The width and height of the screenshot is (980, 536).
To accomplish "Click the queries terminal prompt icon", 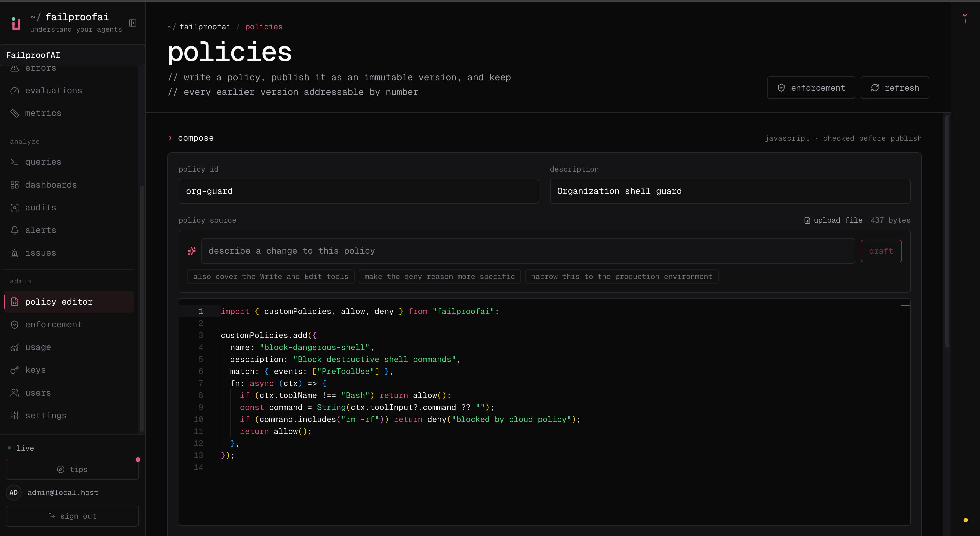I will (14, 162).
